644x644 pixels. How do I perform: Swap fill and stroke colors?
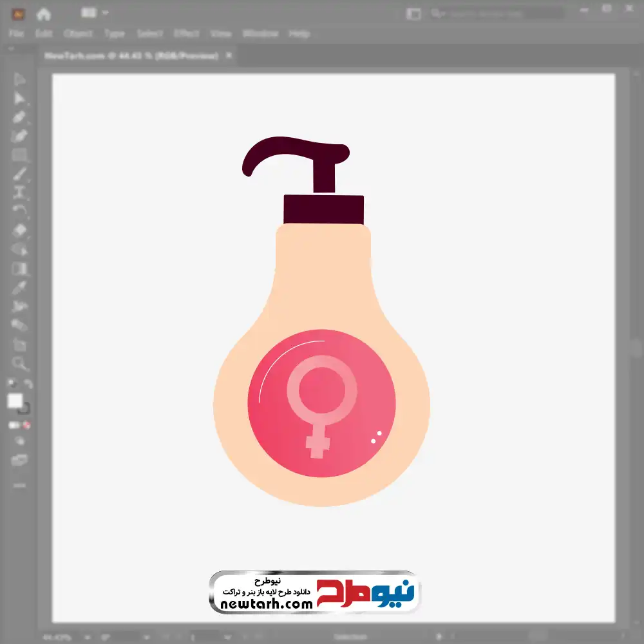[28, 384]
